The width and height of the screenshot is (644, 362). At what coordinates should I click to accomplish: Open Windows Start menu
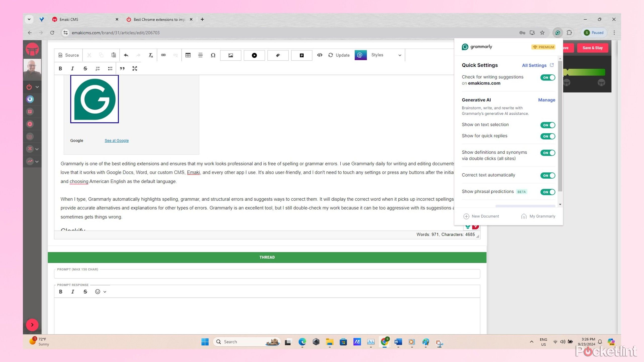[205, 342]
